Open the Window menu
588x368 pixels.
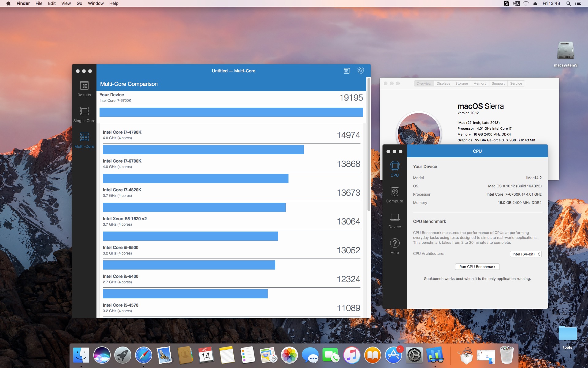pos(96,3)
